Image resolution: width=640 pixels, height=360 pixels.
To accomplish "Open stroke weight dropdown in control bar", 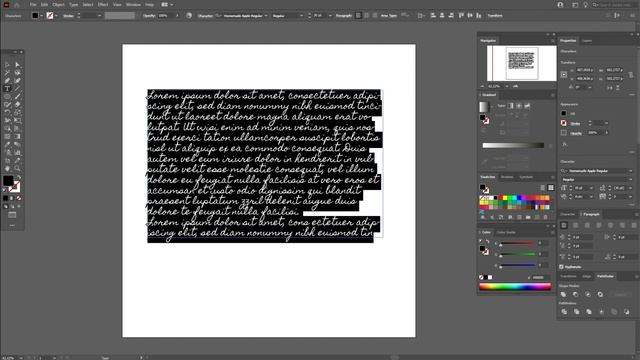I will [x=100, y=16].
